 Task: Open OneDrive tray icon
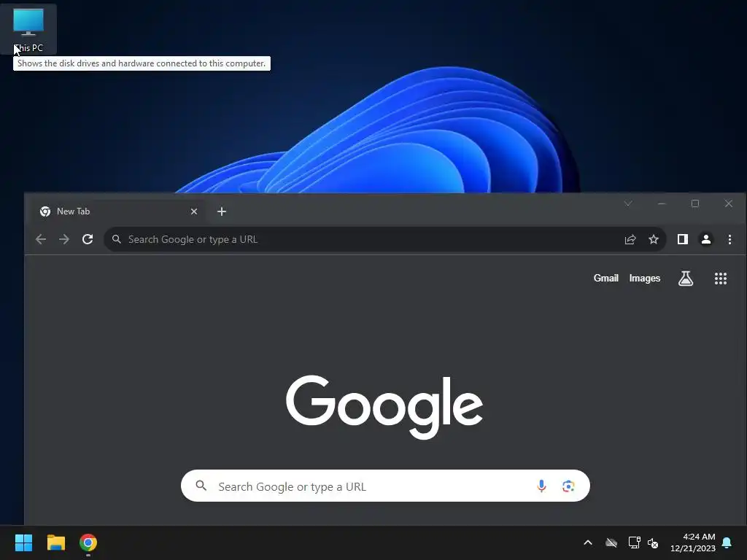tap(611, 542)
